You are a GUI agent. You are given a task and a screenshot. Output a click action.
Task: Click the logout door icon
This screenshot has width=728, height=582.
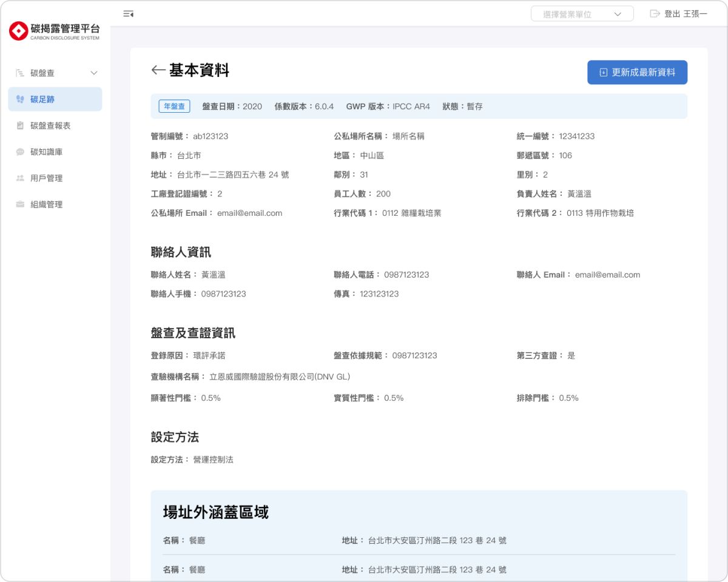point(655,13)
